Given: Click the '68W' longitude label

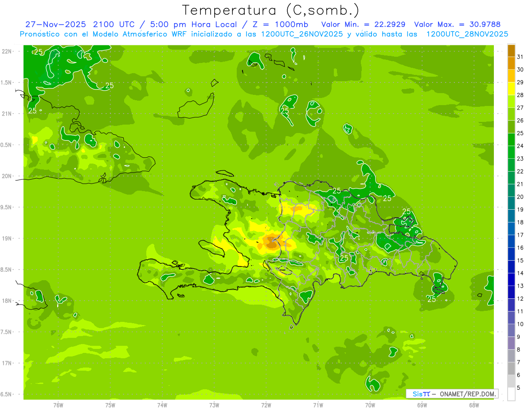Looking at the screenshot, I should [474, 405].
